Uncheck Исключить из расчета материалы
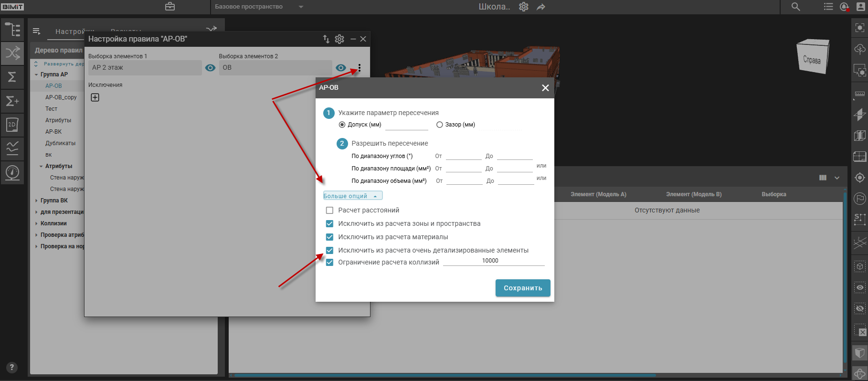Image resolution: width=868 pixels, height=381 pixels. [329, 237]
